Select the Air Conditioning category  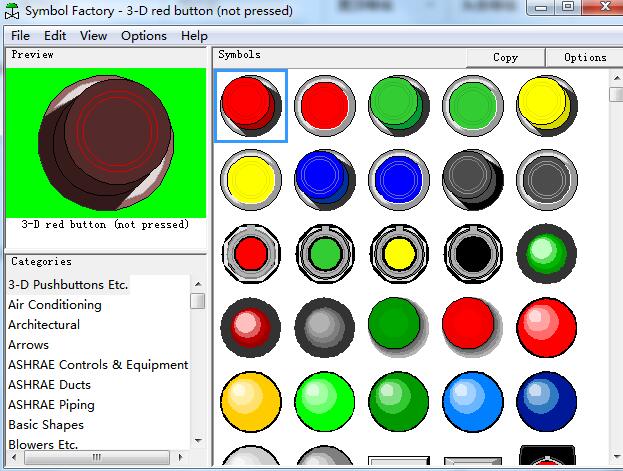(55, 305)
